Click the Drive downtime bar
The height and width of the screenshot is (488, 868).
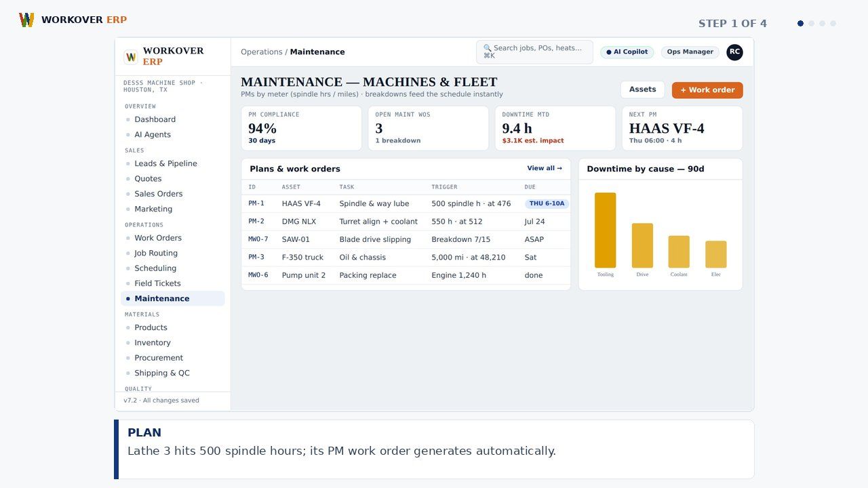642,245
